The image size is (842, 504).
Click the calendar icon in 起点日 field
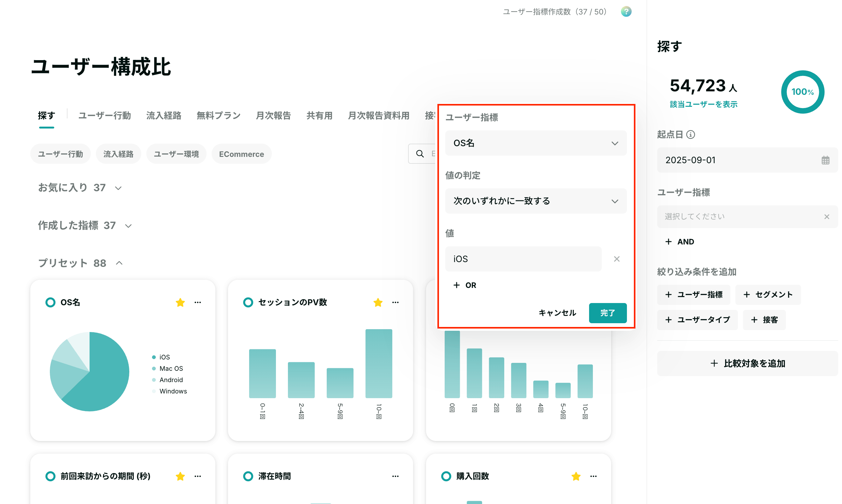(x=825, y=160)
